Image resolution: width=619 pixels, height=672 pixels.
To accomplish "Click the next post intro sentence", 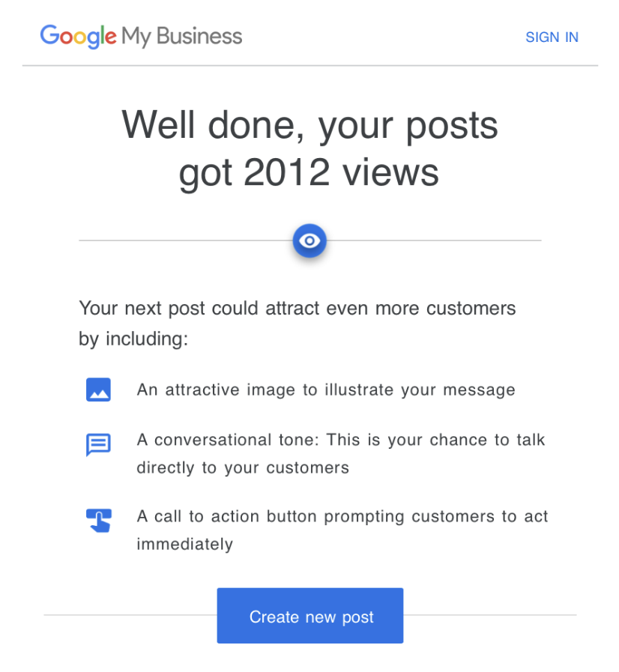I will pos(297,323).
